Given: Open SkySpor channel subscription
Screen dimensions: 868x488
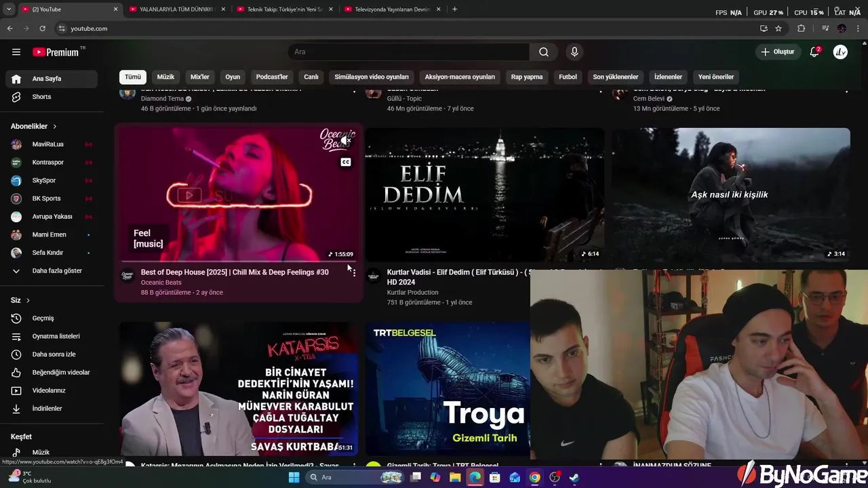Looking at the screenshot, I should 52,180.
